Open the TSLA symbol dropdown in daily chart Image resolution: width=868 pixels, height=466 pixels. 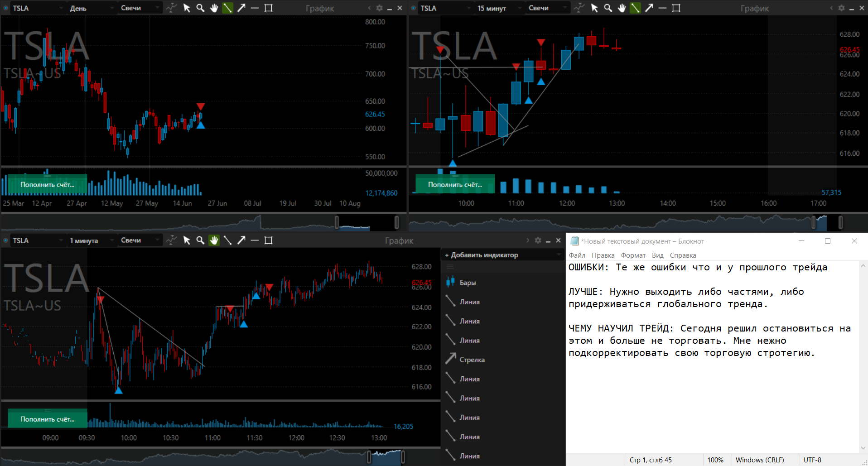coord(38,8)
